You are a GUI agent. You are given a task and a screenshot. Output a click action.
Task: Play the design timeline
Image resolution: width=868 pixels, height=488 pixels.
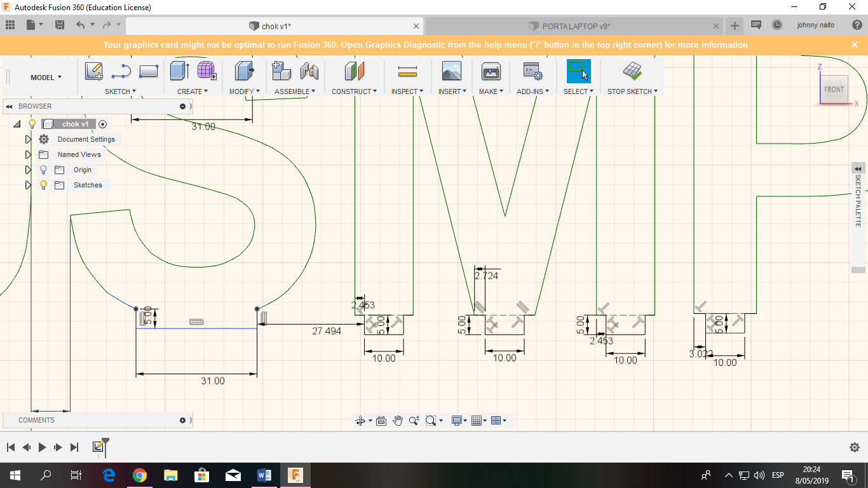pos(42,447)
